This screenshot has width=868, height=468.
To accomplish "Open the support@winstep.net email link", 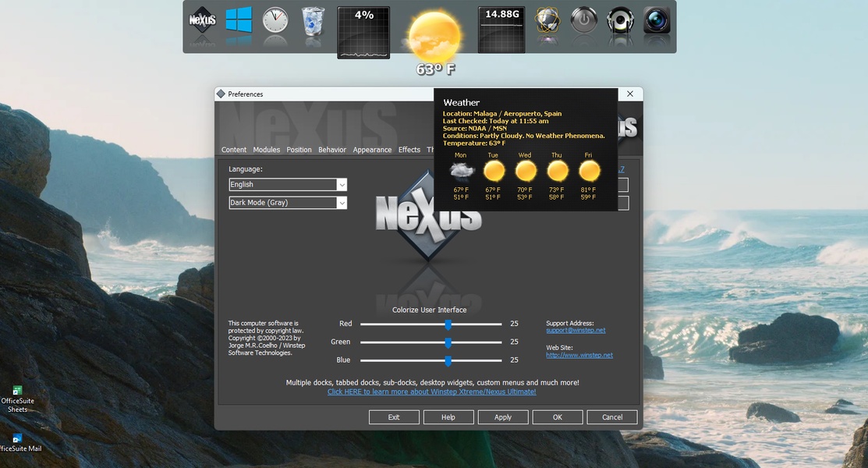I will tap(576, 331).
